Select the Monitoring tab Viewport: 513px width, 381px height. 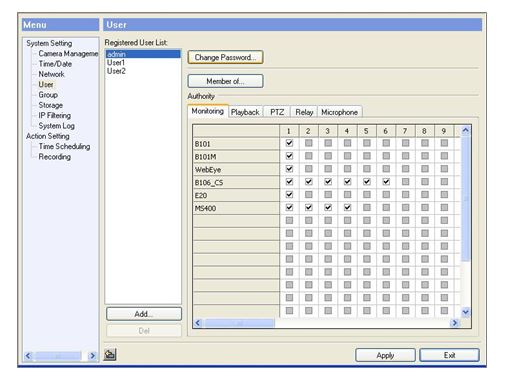click(208, 111)
